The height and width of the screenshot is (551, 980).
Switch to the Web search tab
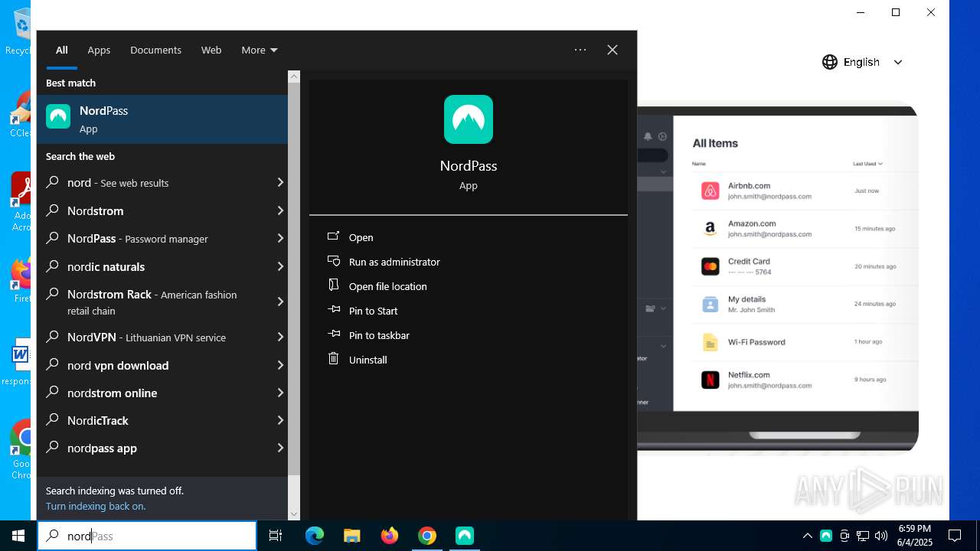[211, 50]
